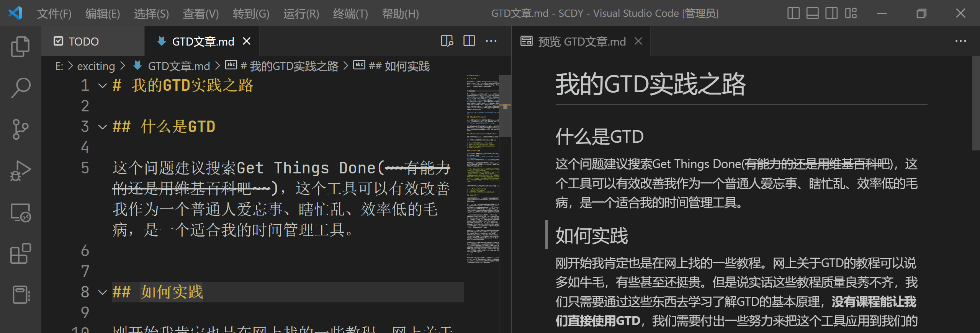This screenshot has height=333, width=980.
Task: Click preview title 我的GTD实践之路
Action: 650,84
